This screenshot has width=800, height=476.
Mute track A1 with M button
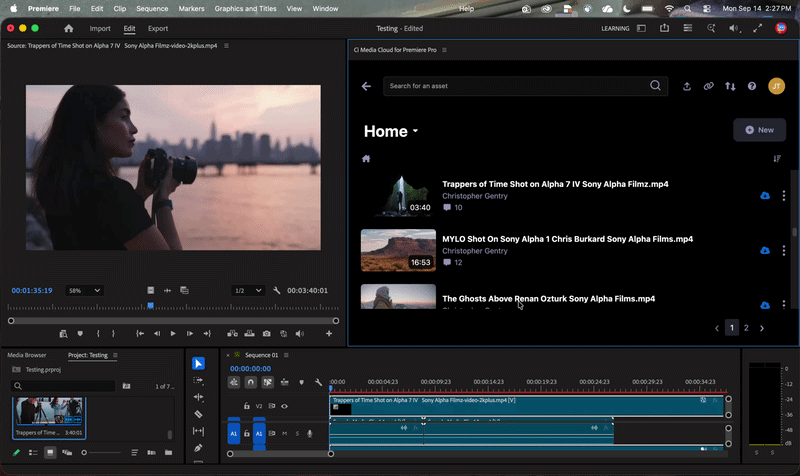pos(284,434)
